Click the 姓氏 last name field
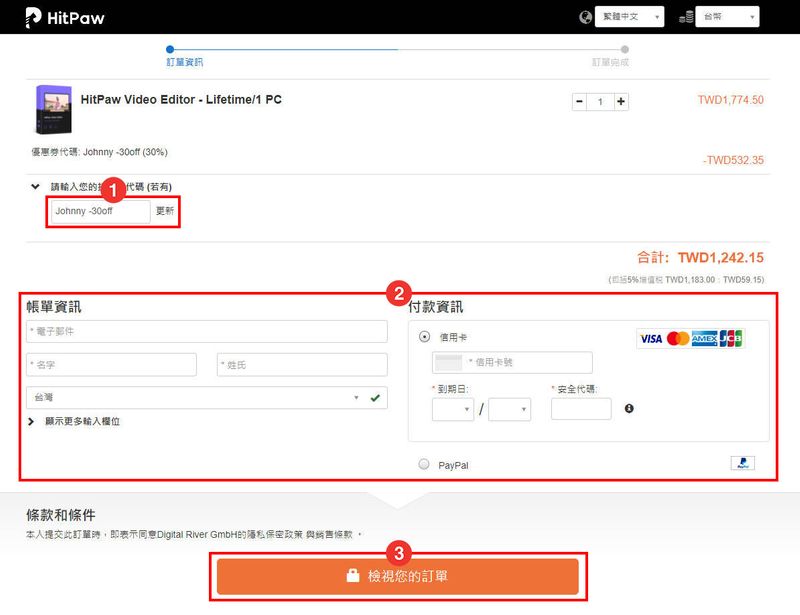This screenshot has width=800, height=615. coord(302,365)
